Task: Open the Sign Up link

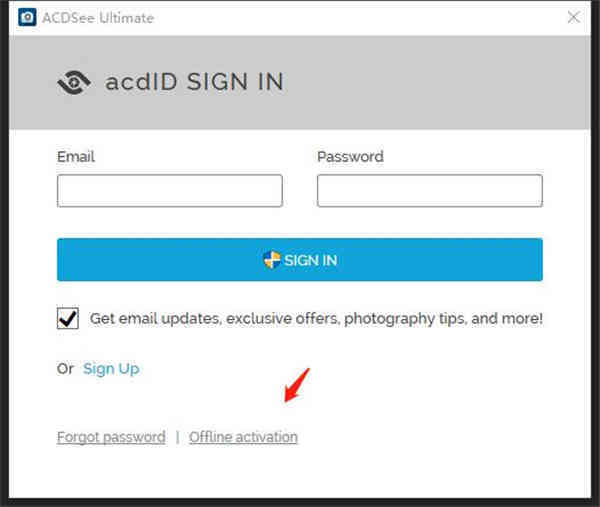Action: pos(111,369)
